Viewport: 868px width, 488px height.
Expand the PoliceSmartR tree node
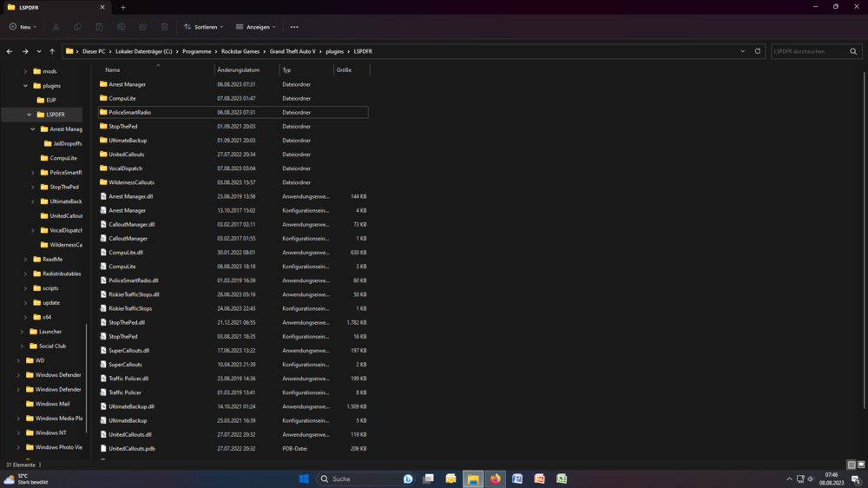pyautogui.click(x=33, y=172)
